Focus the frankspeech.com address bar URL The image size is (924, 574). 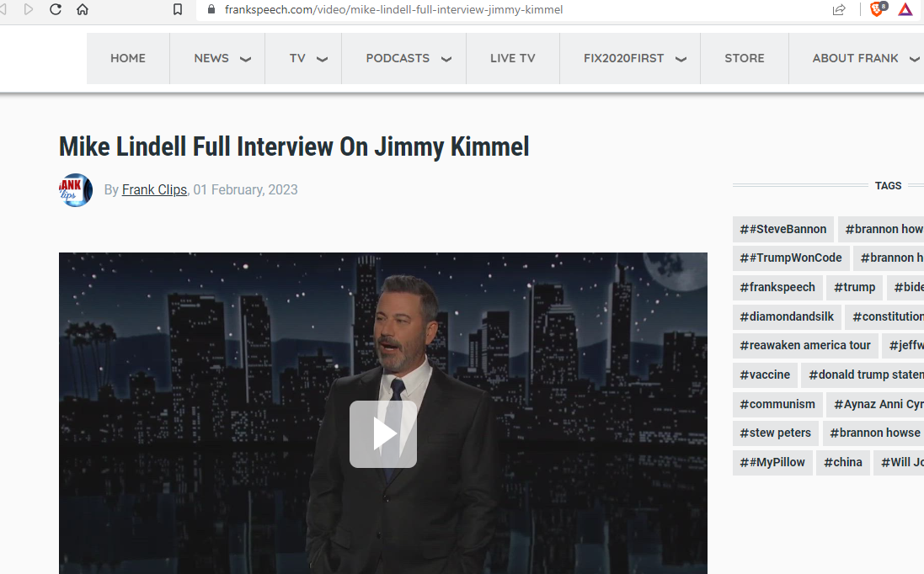393,9
